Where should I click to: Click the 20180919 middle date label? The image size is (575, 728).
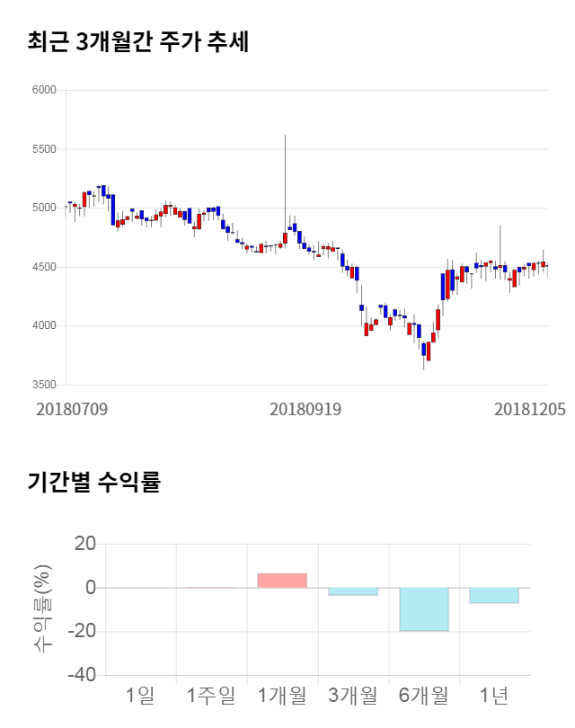tap(305, 409)
